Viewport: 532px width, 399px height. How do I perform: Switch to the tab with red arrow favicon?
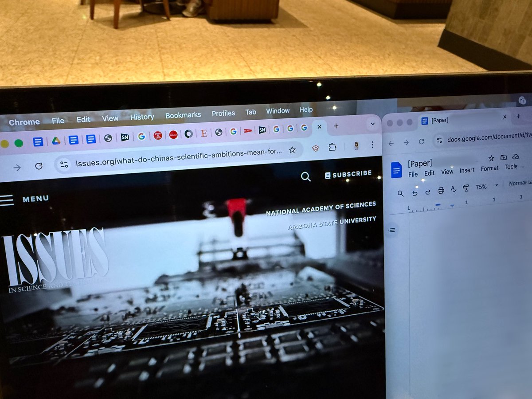[x=247, y=131]
